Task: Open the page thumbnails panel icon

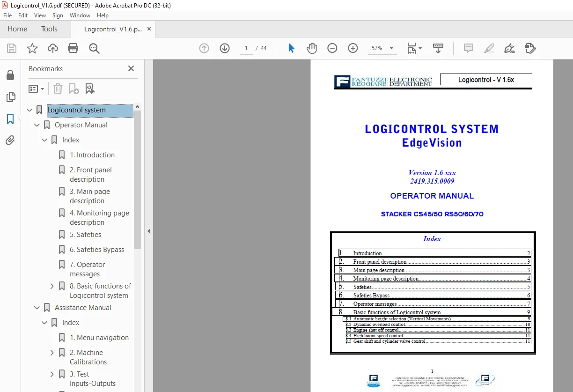Action: tap(10, 97)
